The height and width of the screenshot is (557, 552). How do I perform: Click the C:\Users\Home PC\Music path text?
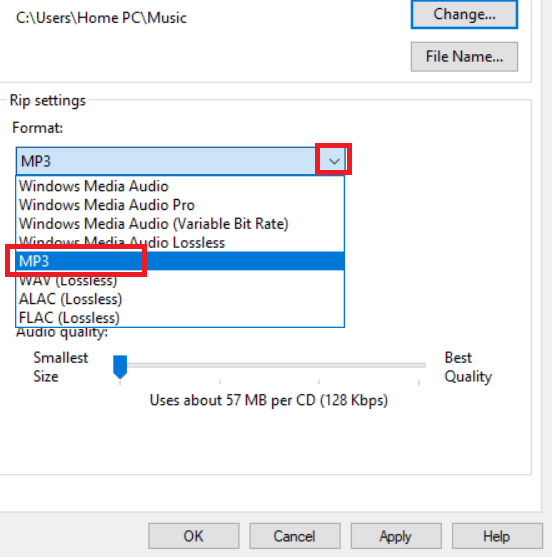(x=101, y=18)
